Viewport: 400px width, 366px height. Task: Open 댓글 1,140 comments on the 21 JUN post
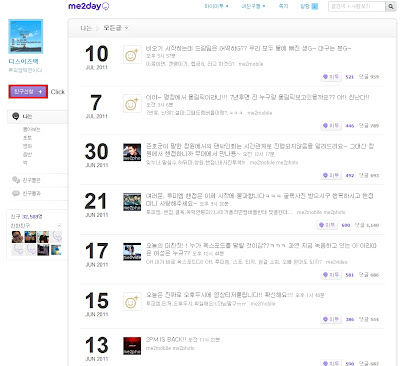click(x=367, y=225)
